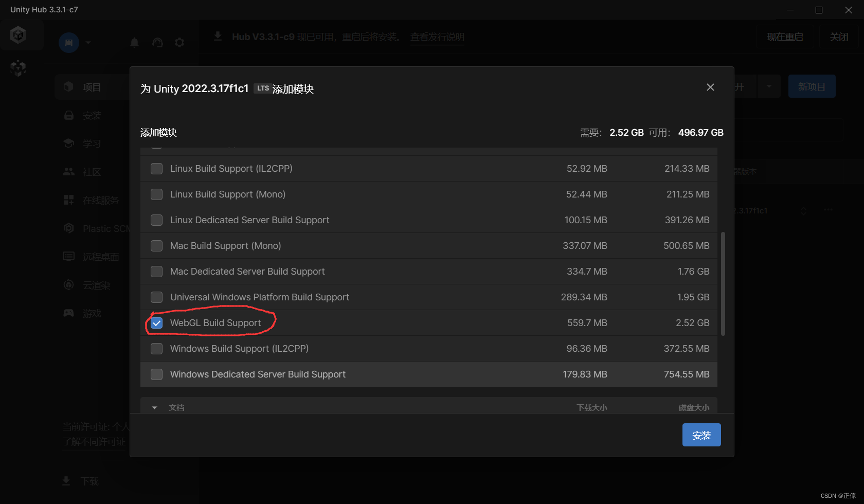Open the notifications bell icon
The image size is (864, 504).
(x=135, y=43)
